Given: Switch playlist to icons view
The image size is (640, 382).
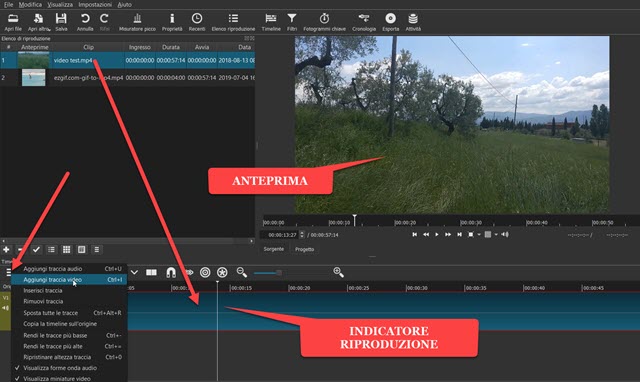Looking at the screenshot, I should pos(82,249).
